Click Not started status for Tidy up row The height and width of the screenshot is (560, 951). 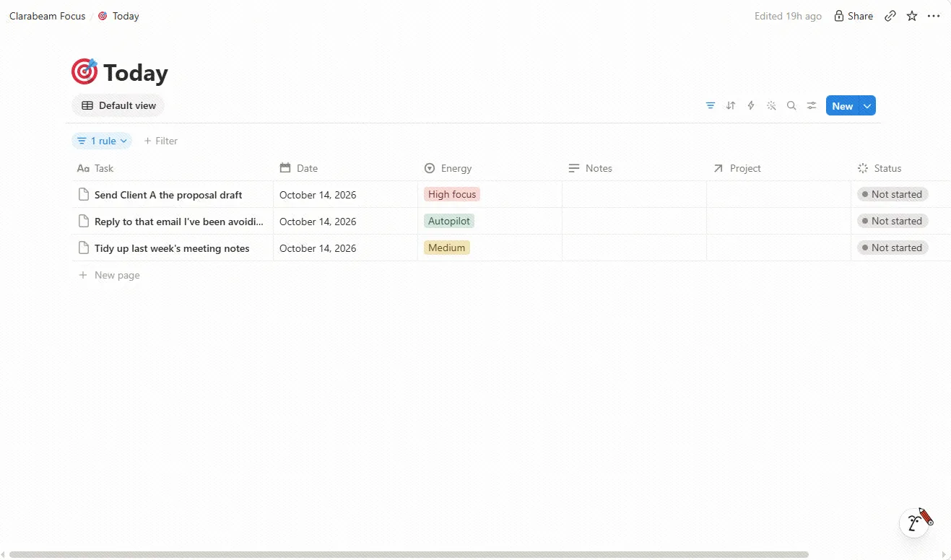coord(893,248)
